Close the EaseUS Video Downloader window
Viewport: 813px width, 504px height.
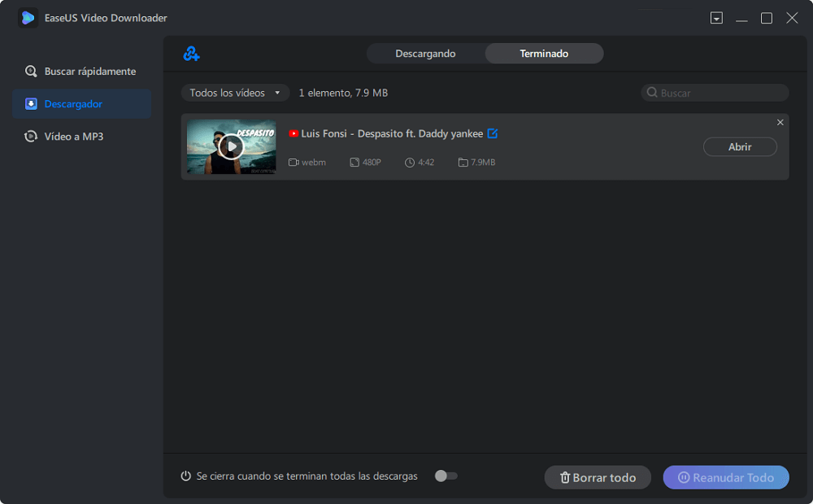pos(792,18)
